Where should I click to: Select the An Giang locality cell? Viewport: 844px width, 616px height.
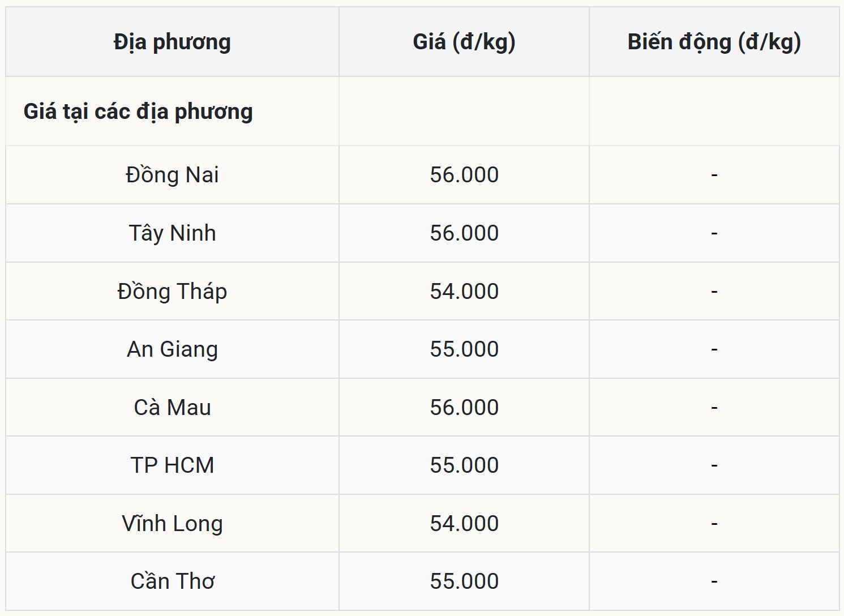pyautogui.click(x=172, y=349)
